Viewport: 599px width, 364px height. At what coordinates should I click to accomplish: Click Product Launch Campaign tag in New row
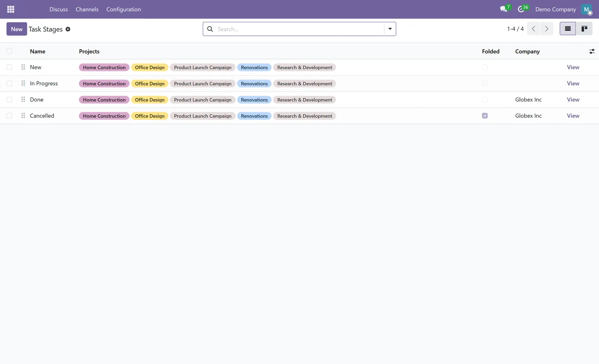[x=202, y=67]
